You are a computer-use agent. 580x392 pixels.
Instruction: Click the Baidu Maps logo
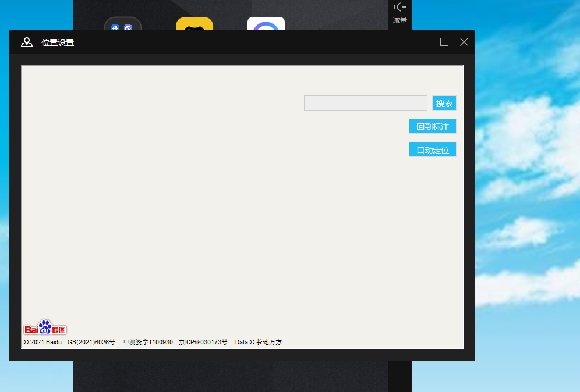(x=45, y=328)
